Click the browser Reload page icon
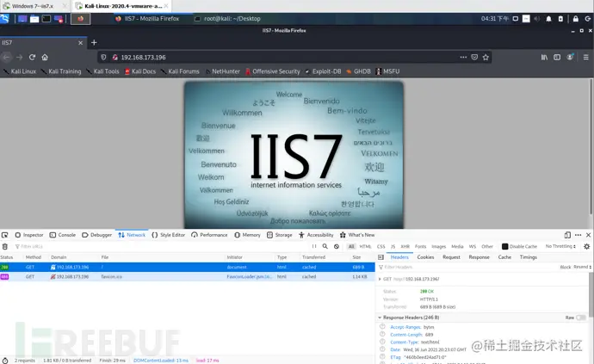594x364 pixels. (32, 57)
